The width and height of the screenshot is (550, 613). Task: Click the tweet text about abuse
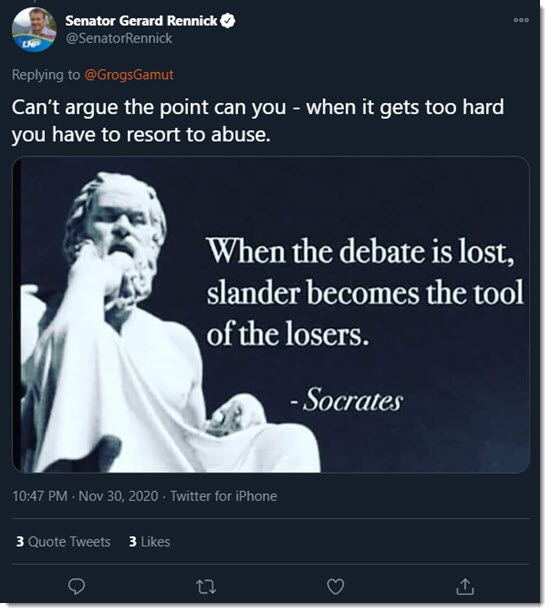[258, 120]
